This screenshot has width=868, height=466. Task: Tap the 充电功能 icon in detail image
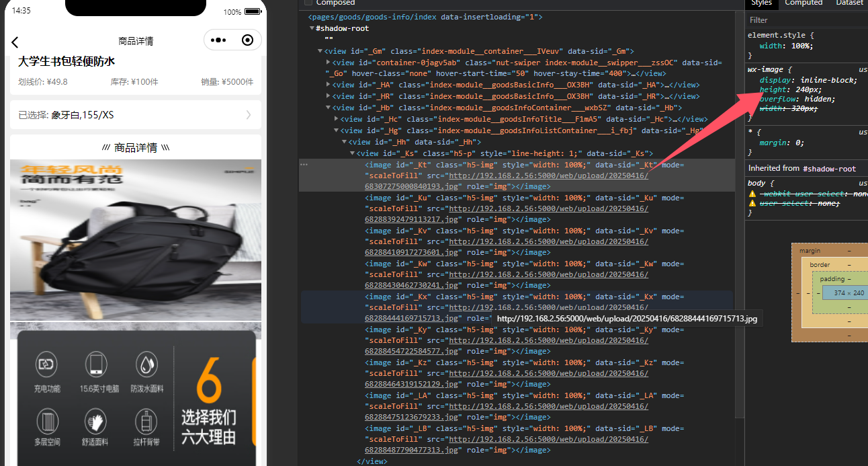click(x=47, y=365)
